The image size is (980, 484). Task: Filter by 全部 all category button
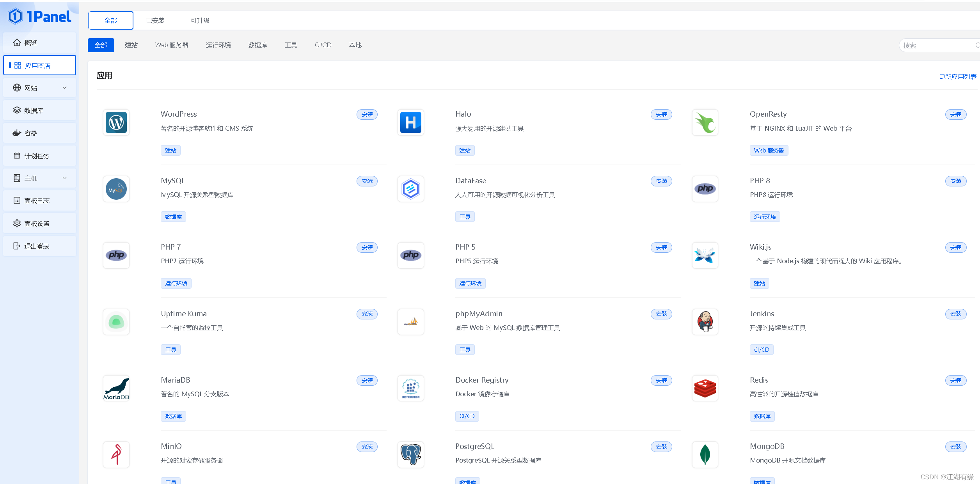(x=101, y=45)
